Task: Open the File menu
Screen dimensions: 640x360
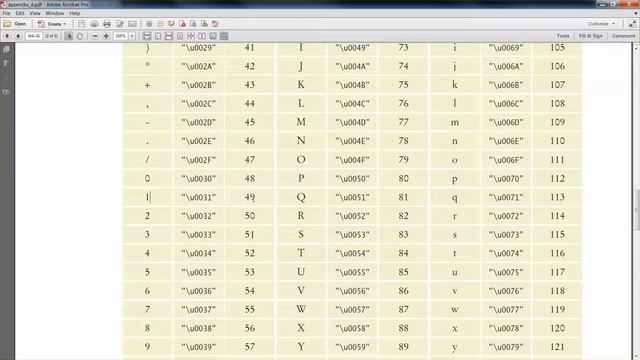Action: 7,13
